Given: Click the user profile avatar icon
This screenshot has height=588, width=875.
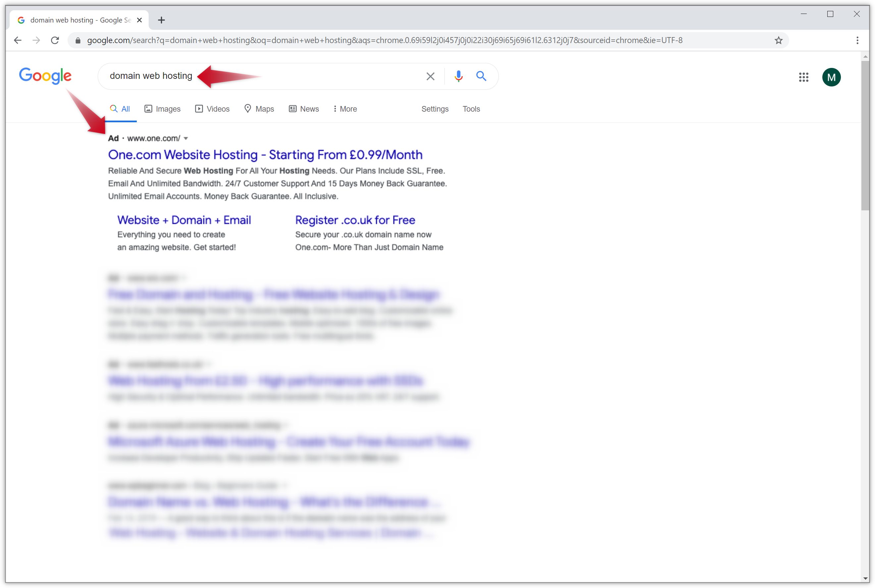Looking at the screenshot, I should click(832, 77).
